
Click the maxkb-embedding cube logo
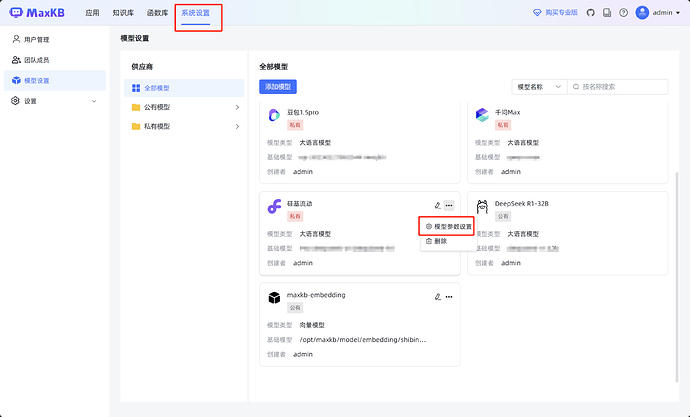click(274, 298)
